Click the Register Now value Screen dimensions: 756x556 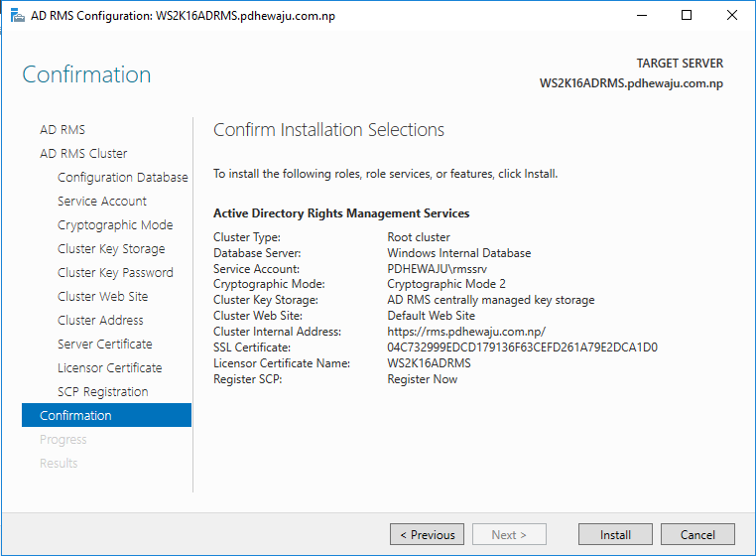(423, 379)
